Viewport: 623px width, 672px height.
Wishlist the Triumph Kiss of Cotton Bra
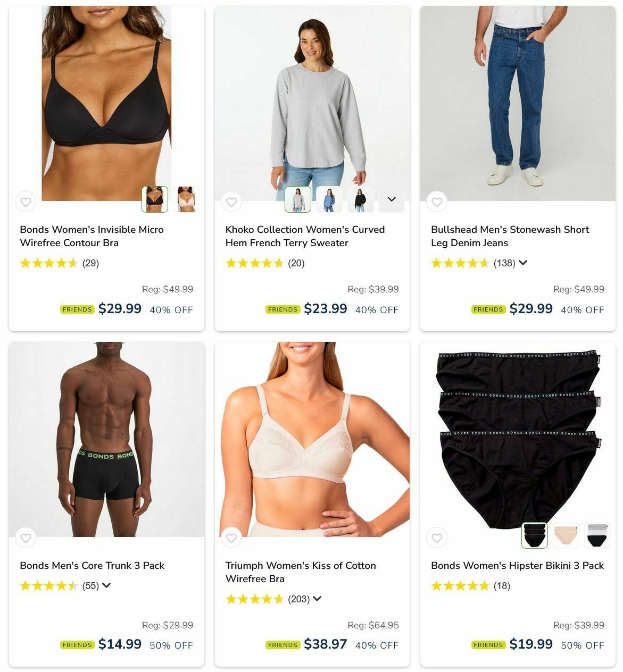pyautogui.click(x=231, y=538)
